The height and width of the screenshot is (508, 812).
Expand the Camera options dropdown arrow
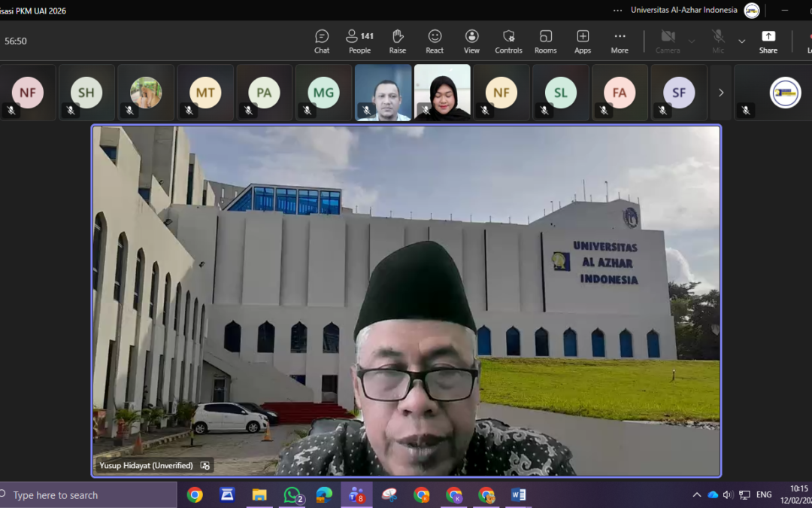tap(692, 41)
